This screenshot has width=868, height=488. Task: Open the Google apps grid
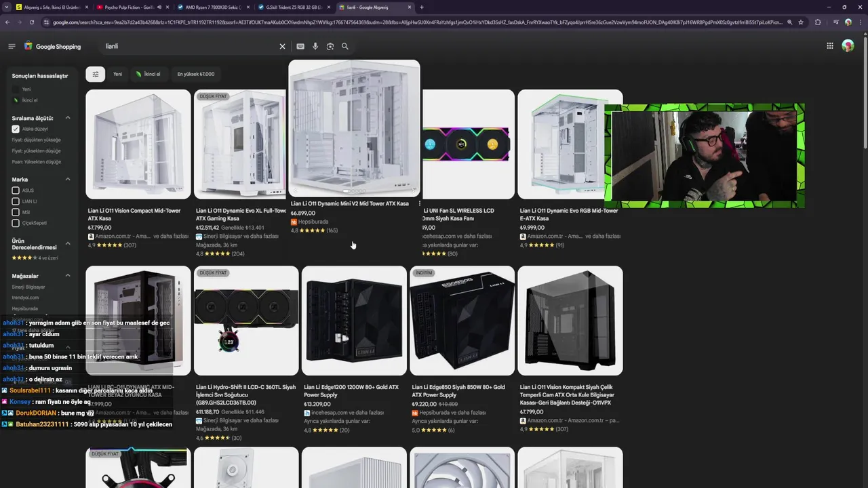830,46
